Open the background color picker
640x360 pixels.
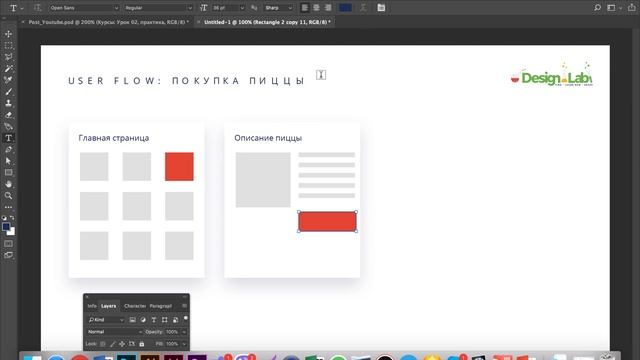pos(12,232)
